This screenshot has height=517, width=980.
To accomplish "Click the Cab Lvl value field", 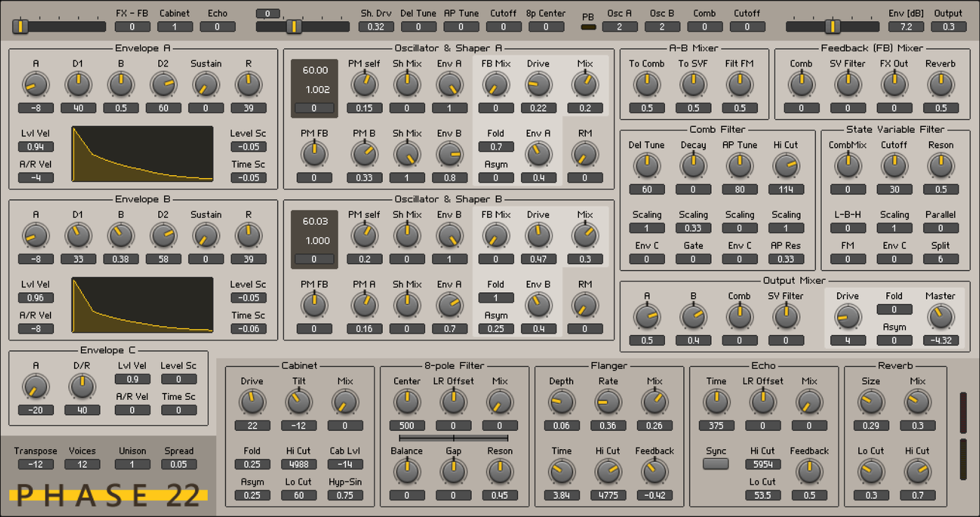I will [x=344, y=464].
